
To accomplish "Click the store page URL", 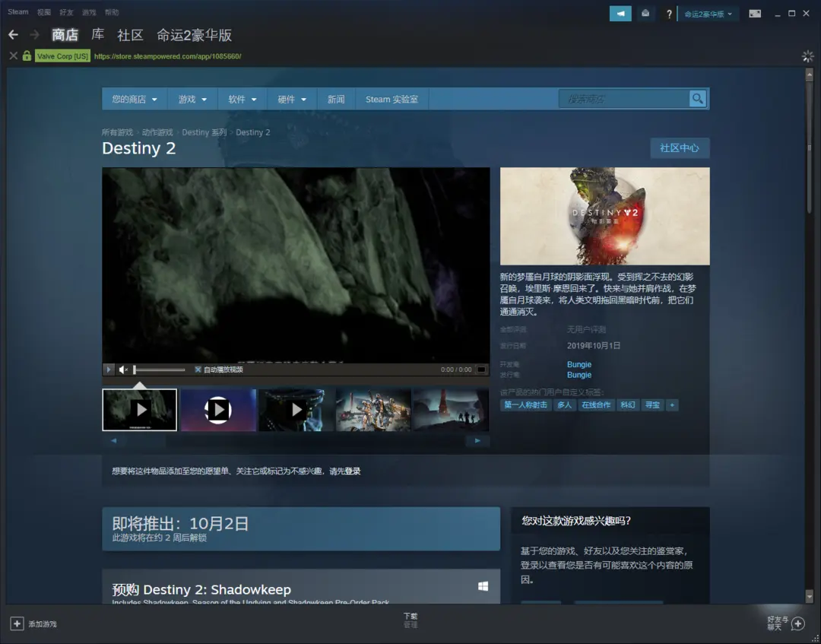I will [x=167, y=56].
